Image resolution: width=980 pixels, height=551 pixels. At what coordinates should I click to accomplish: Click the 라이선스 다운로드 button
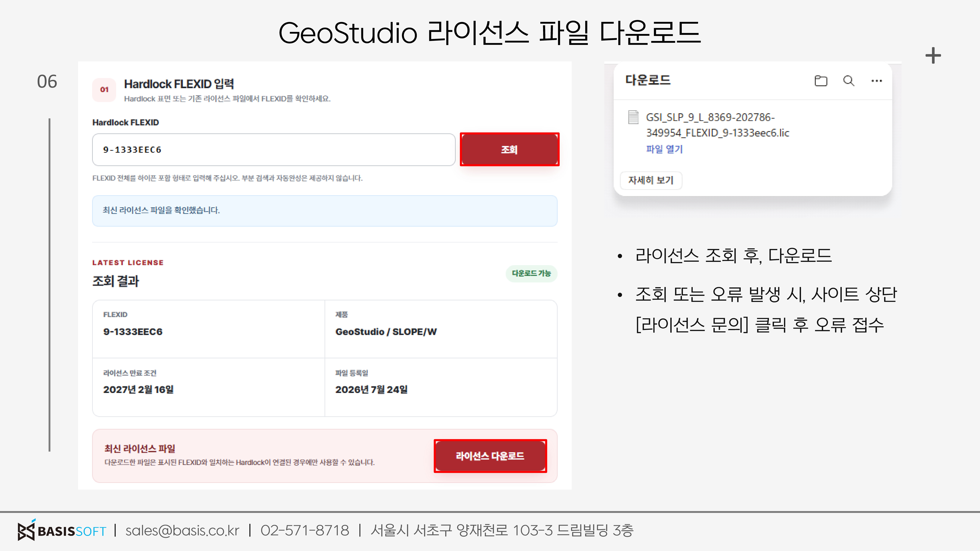click(x=490, y=456)
